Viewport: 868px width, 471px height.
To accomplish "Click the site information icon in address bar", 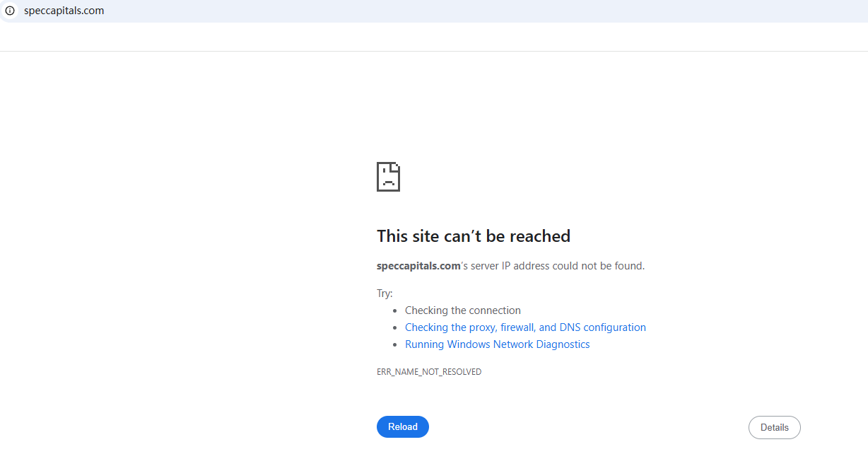I will (10, 11).
